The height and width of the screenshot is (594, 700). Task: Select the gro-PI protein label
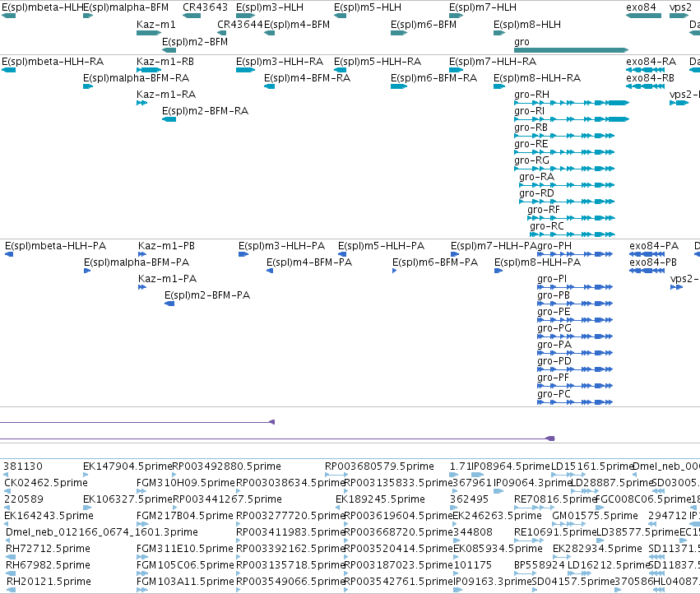[552, 279]
